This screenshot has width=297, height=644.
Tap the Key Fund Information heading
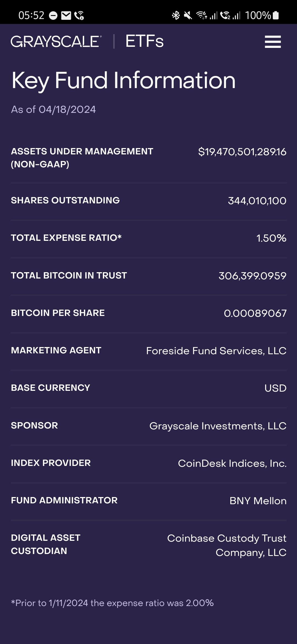123,80
